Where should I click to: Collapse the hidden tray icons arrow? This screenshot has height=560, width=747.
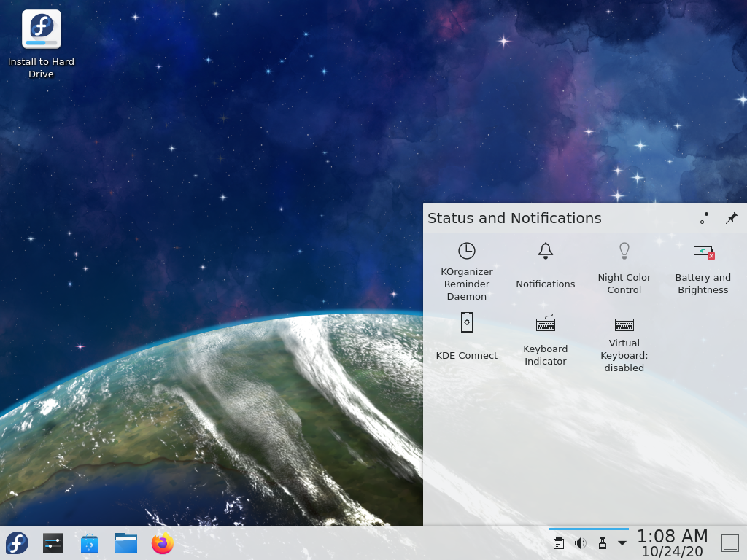coord(622,543)
